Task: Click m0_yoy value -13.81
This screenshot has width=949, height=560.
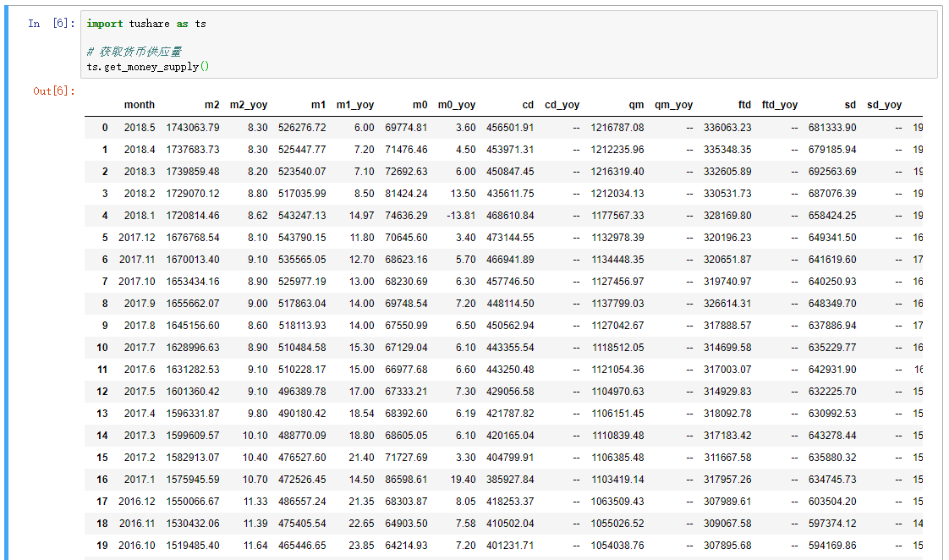Action: [x=461, y=216]
